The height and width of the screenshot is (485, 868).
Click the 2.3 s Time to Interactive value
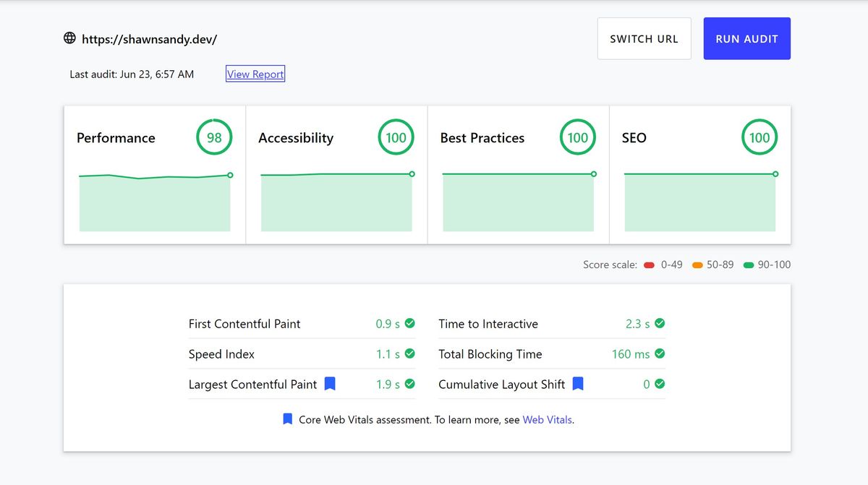coord(637,324)
